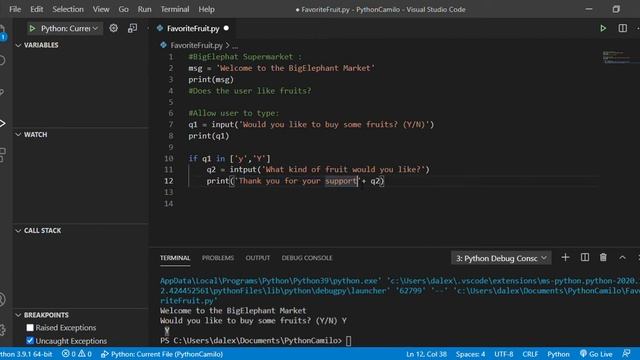Click the if q1 in ['y','Y'] line
The image size is (640, 360).
click(x=229, y=158)
